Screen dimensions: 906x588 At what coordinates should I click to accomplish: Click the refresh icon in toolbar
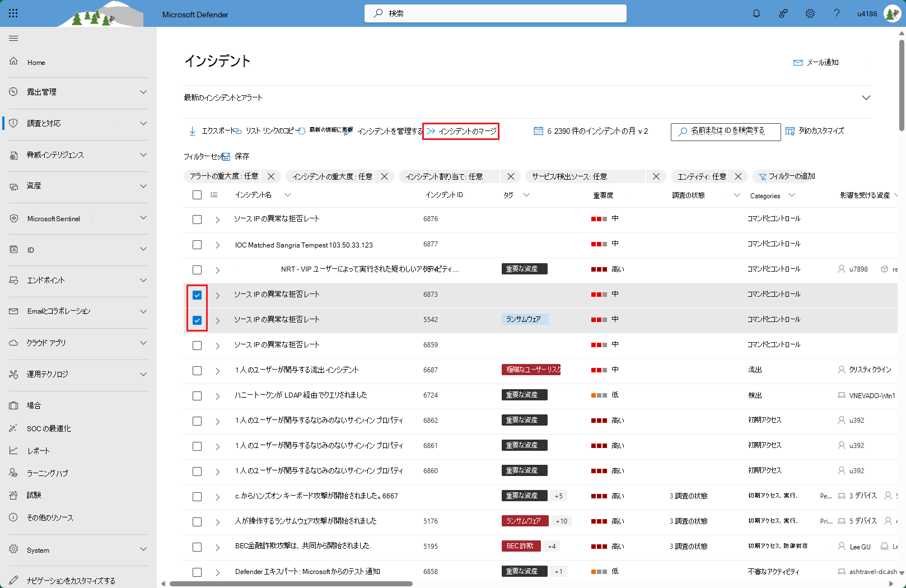point(301,131)
